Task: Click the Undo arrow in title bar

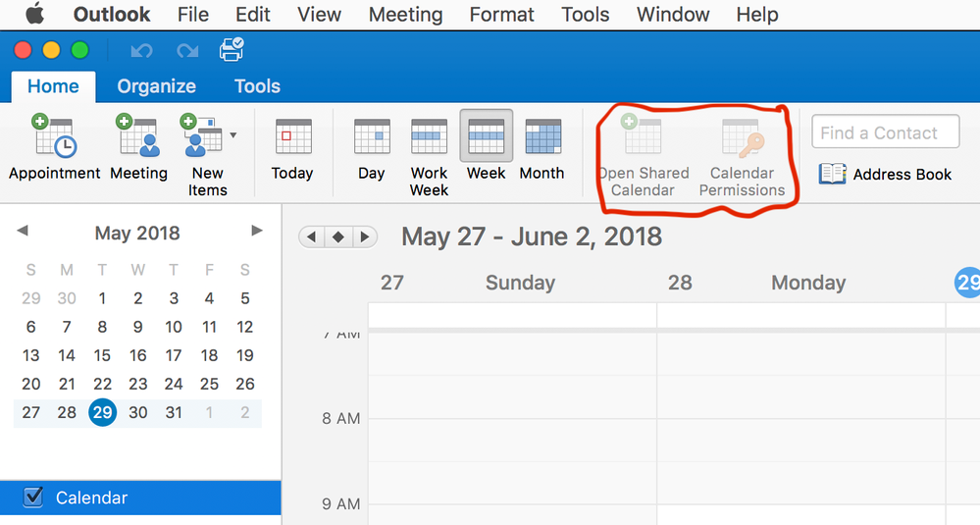Action: click(142, 51)
